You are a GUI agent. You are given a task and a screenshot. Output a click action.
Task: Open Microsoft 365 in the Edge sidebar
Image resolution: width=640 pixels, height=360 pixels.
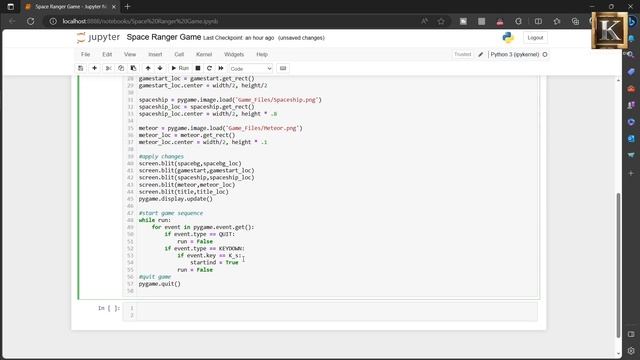631,122
